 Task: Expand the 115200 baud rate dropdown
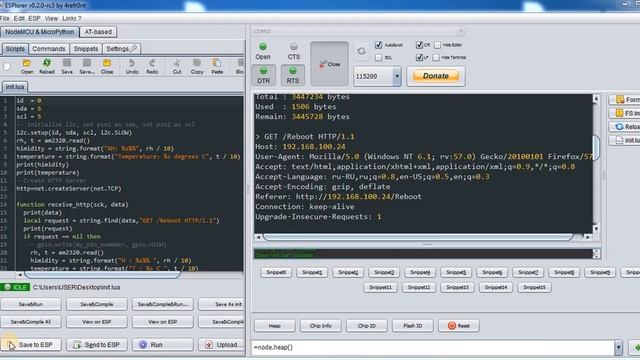(397, 76)
